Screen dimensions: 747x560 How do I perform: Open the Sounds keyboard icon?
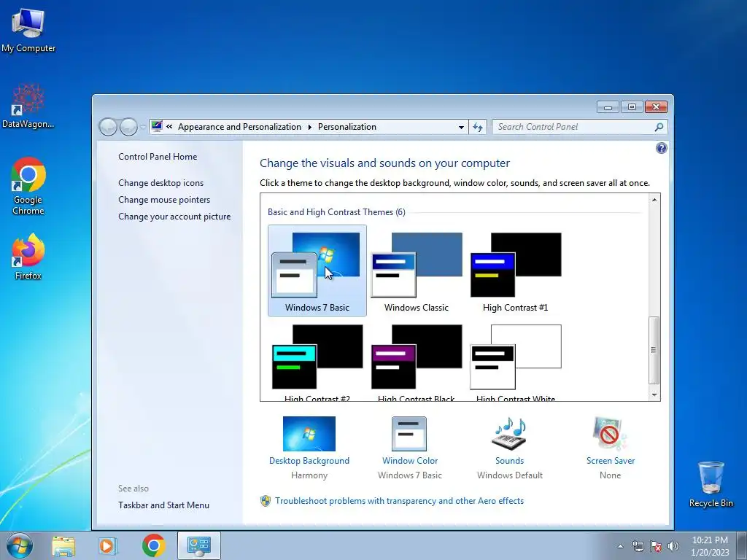click(509, 434)
